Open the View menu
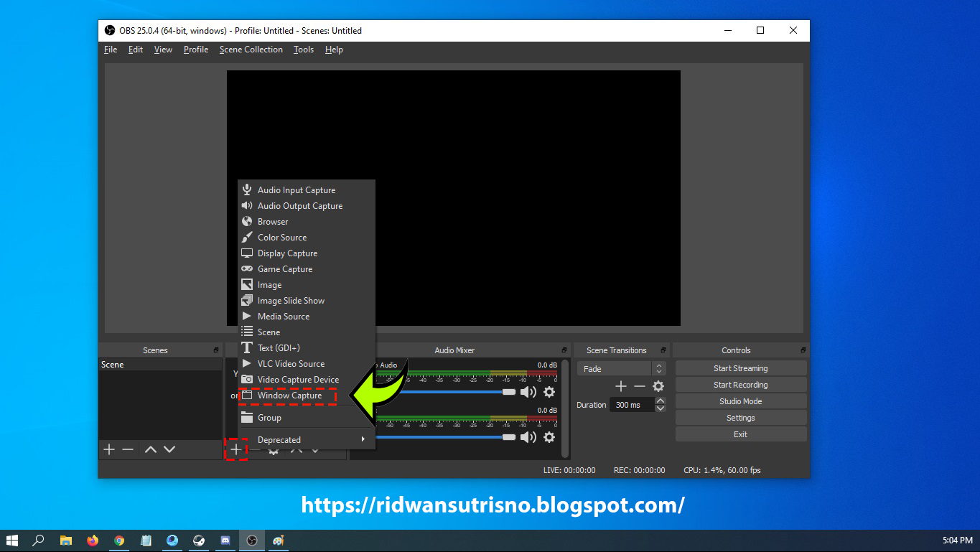The image size is (980, 552). click(163, 50)
